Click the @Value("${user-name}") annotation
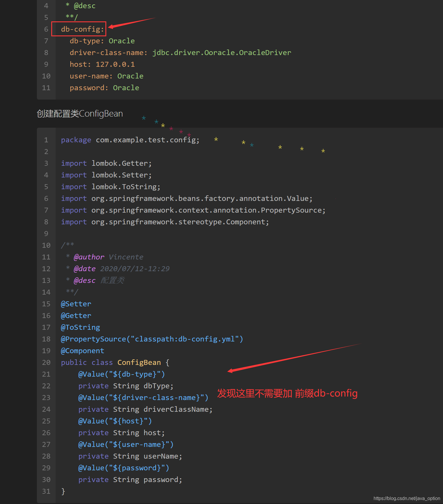The height and width of the screenshot is (504, 443). (x=126, y=445)
